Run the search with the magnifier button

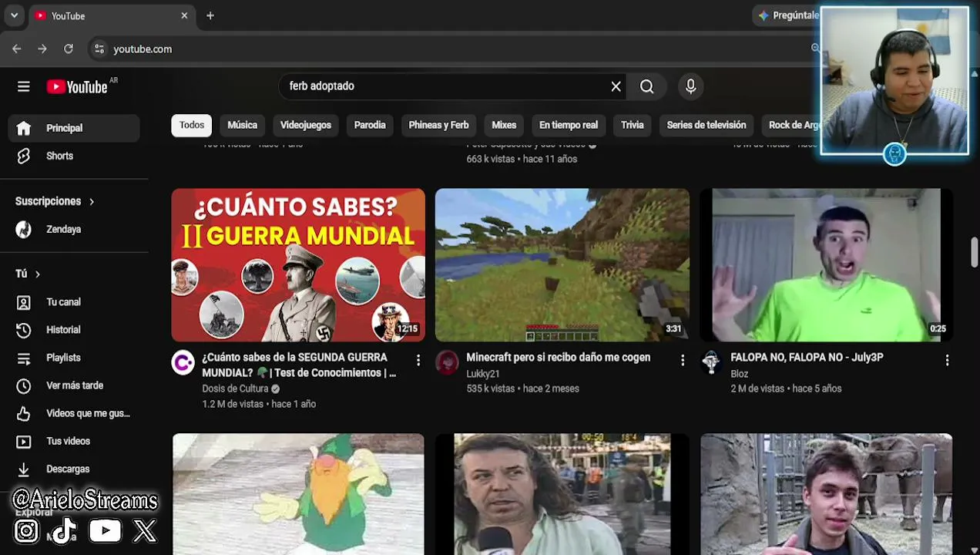click(647, 86)
